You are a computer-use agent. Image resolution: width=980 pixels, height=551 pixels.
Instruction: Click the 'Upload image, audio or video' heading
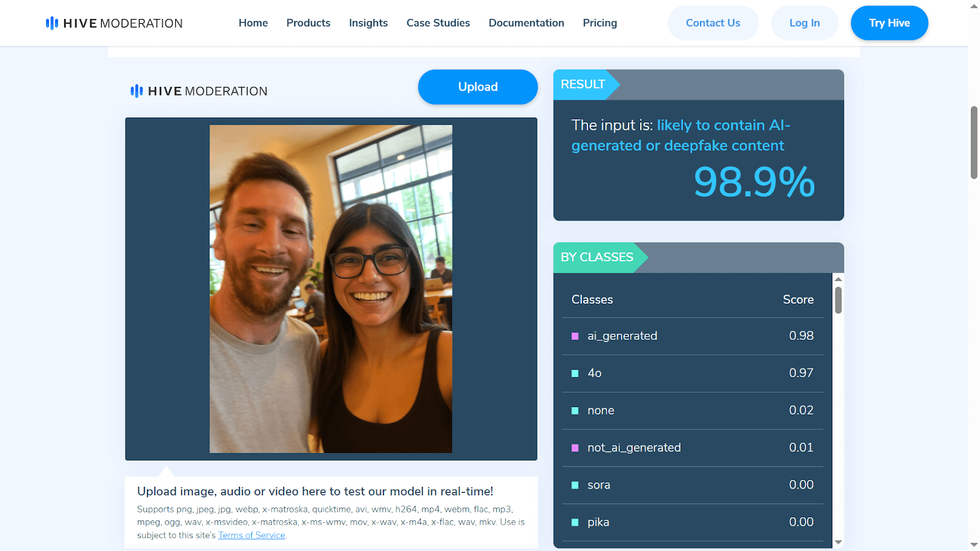coord(315,491)
